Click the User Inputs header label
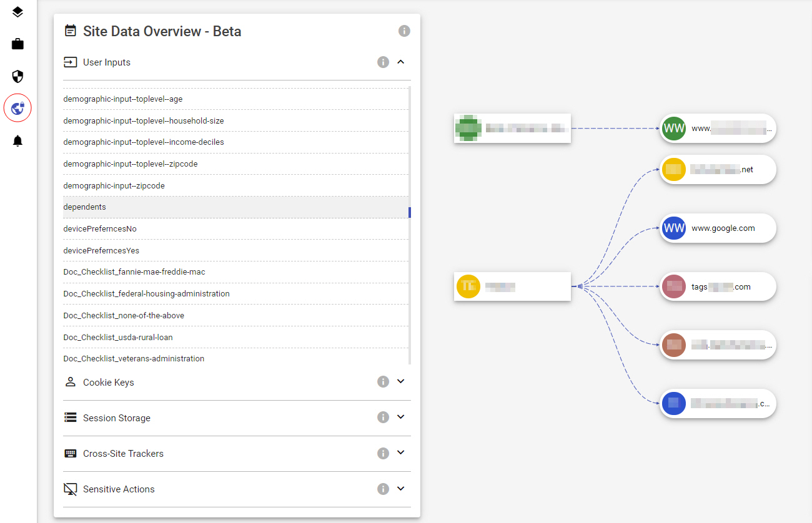The image size is (812, 523). coord(107,62)
